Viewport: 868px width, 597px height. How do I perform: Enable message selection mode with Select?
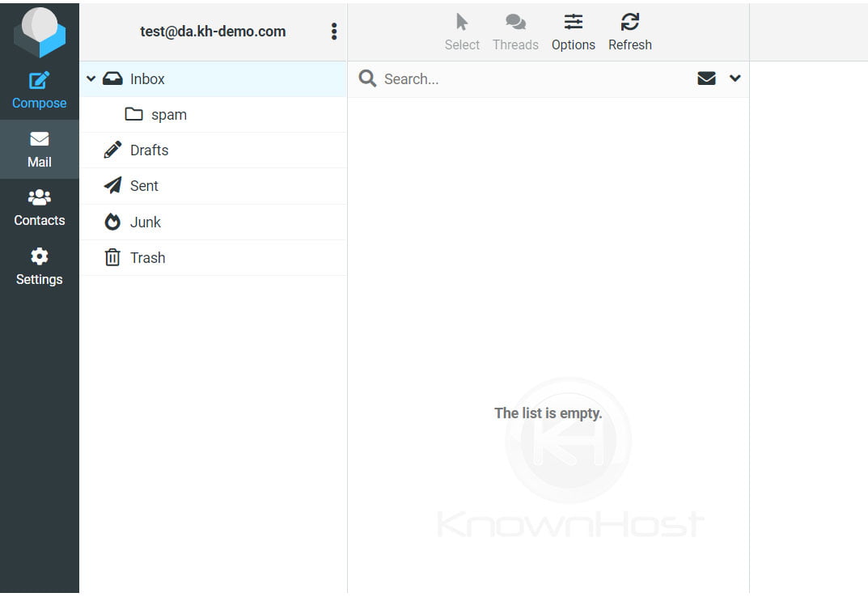(461, 31)
